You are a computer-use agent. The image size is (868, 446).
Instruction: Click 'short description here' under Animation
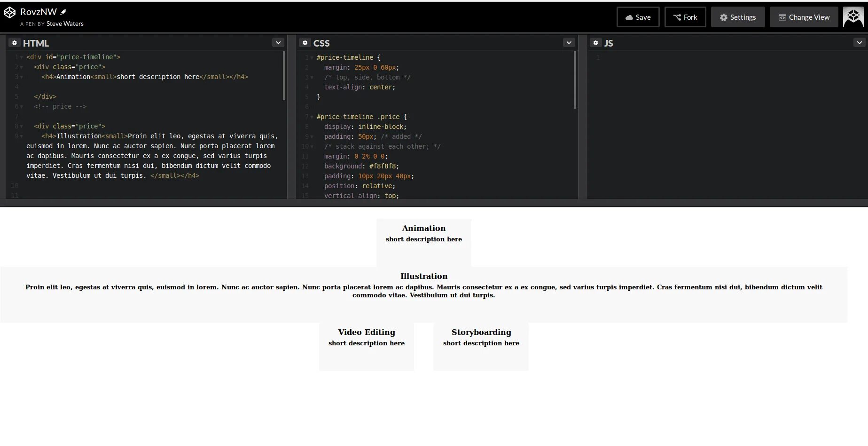[424, 239]
